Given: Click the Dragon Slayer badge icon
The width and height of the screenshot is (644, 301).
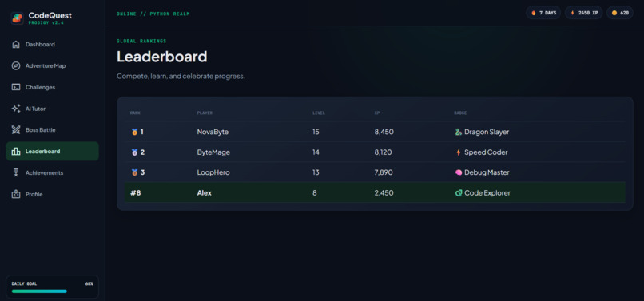Looking at the screenshot, I should coord(459,132).
